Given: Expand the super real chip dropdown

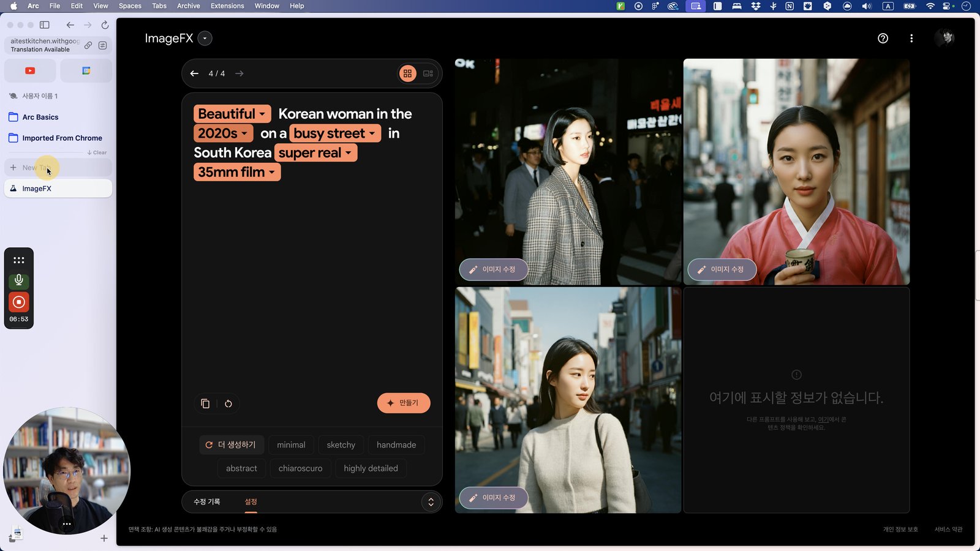Looking at the screenshot, I should [315, 153].
